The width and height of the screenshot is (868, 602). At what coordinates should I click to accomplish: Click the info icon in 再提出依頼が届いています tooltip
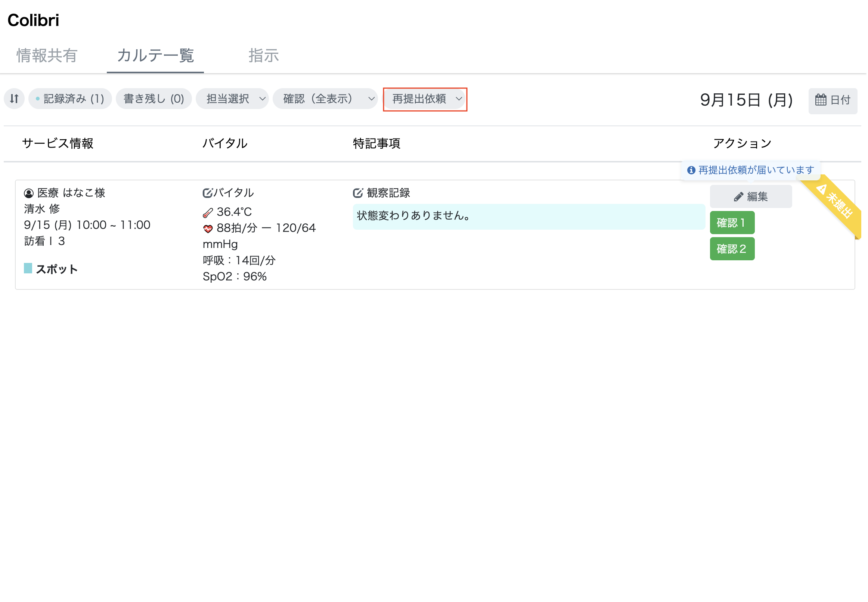(x=692, y=170)
